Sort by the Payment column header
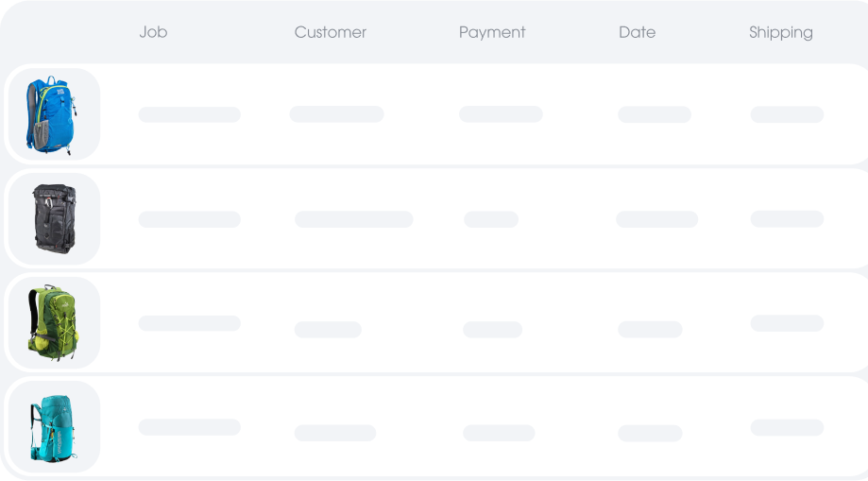The width and height of the screenshot is (868, 481). click(x=492, y=32)
